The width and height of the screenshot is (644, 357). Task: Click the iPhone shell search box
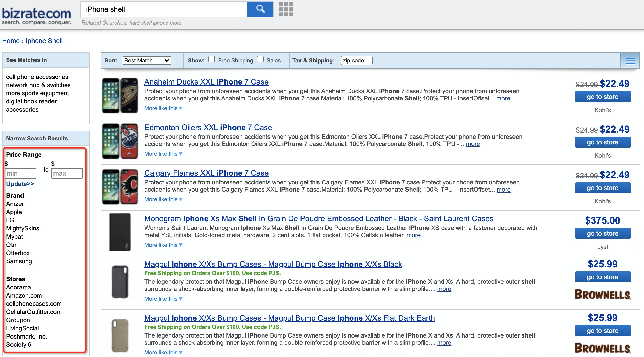(164, 9)
